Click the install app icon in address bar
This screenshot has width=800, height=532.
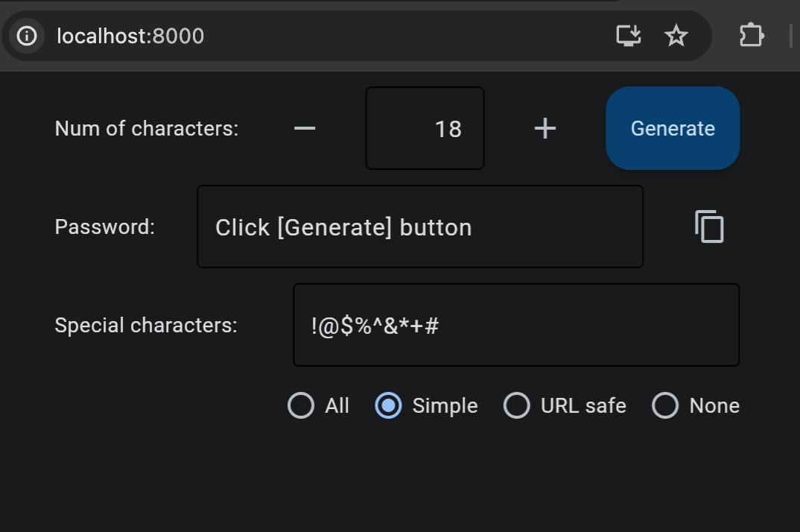(628, 34)
